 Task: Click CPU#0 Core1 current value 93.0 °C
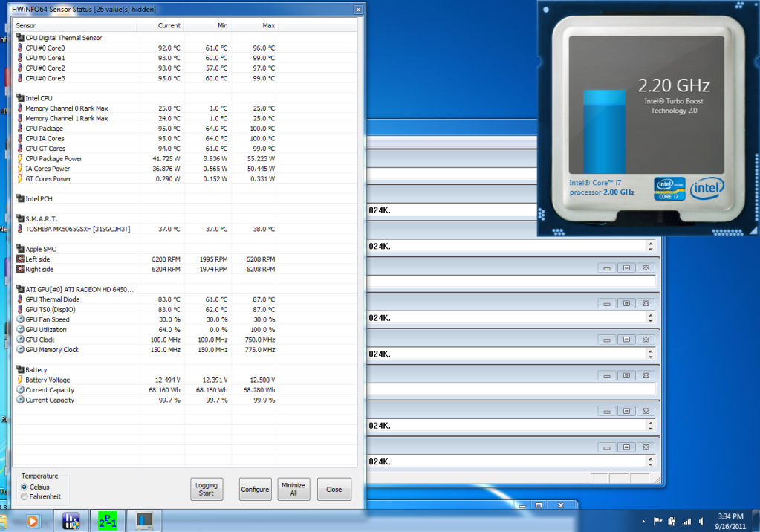point(169,58)
